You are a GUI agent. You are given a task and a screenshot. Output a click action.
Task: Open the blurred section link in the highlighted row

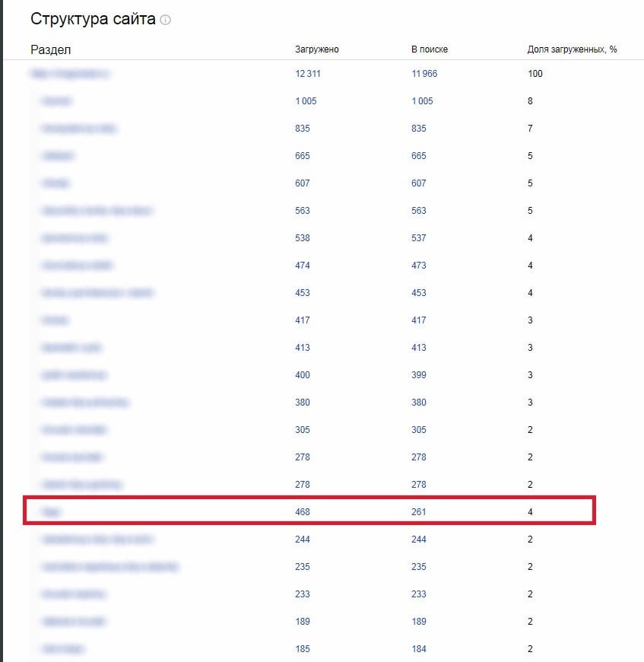52,512
